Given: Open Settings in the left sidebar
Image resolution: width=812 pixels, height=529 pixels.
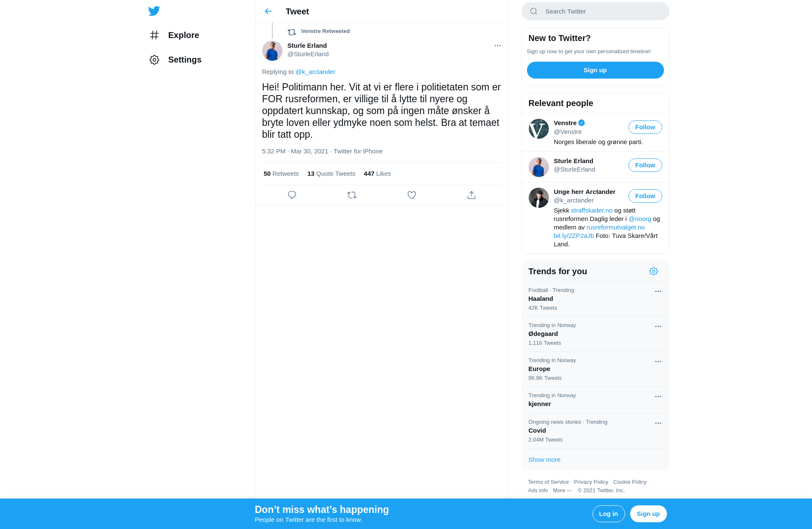Looking at the screenshot, I should 176,60.
